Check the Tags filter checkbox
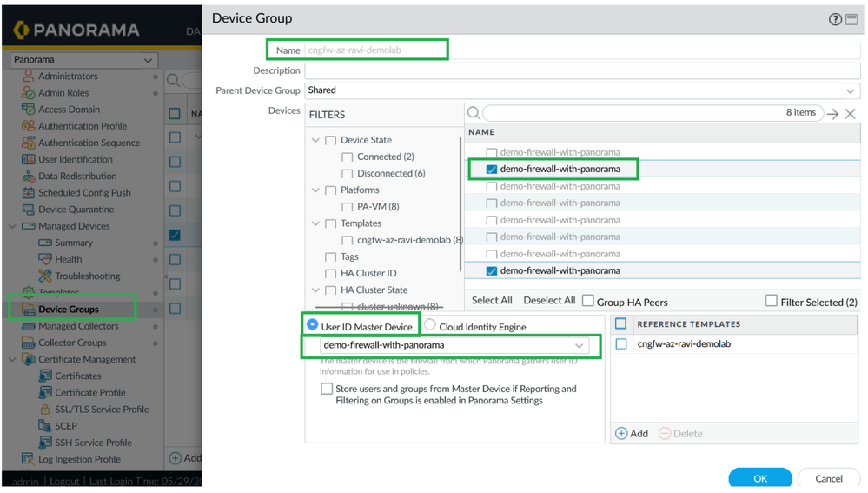The image size is (868, 493). point(330,257)
